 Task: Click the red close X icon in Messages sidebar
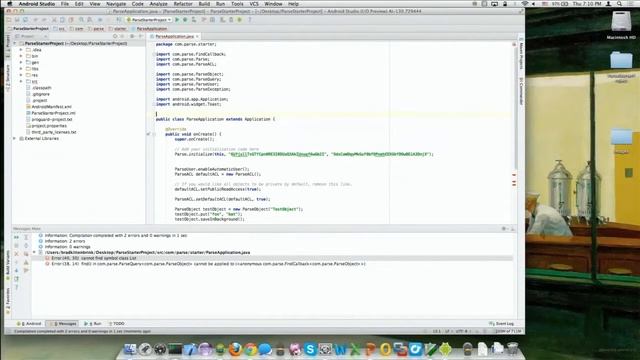pyautogui.click(x=16, y=254)
